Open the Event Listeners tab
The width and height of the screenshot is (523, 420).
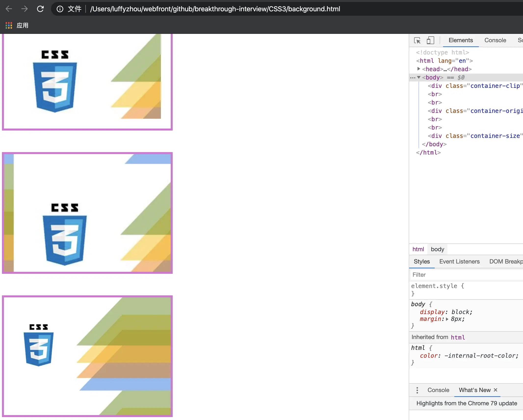pyautogui.click(x=459, y=262)
